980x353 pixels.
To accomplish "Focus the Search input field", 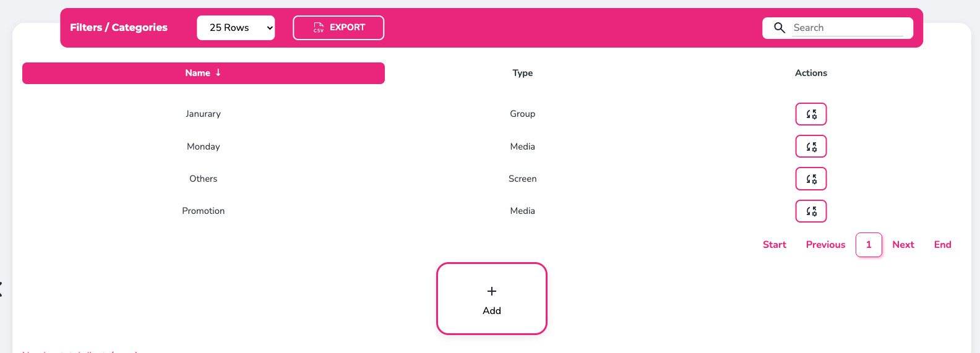I will (x=848, y=28).
